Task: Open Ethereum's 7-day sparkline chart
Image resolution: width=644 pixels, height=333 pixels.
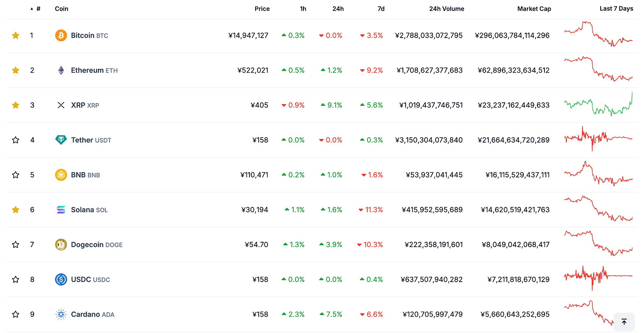Action: [598, 69]
